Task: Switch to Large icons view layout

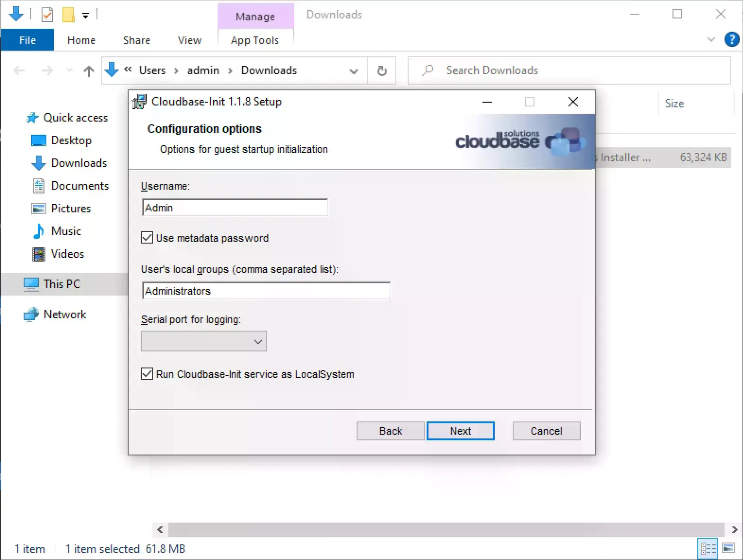Action: coord(728,549)
